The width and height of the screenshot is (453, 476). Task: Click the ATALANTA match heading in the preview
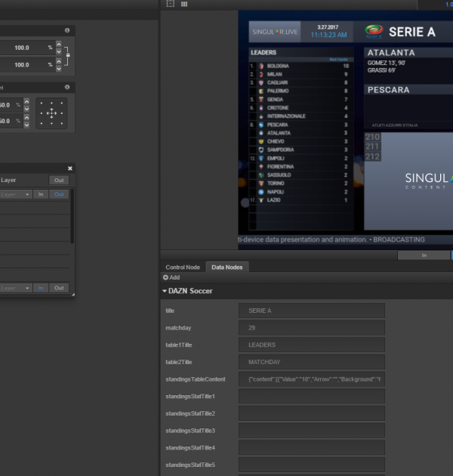click(391, 53)
